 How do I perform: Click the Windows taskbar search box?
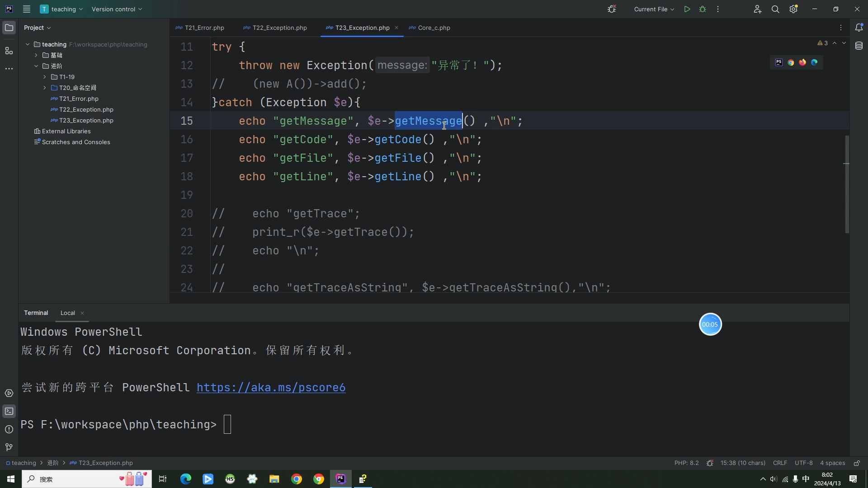(87, 479)
